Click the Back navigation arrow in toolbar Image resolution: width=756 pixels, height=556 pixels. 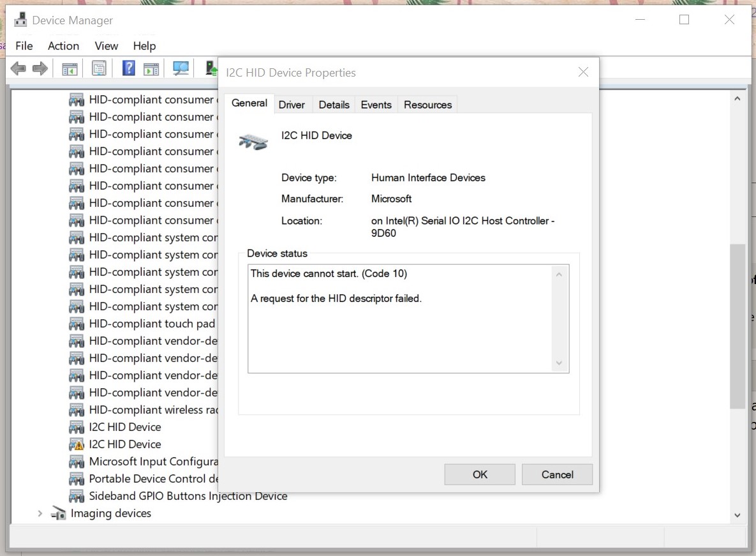[18, 68]
